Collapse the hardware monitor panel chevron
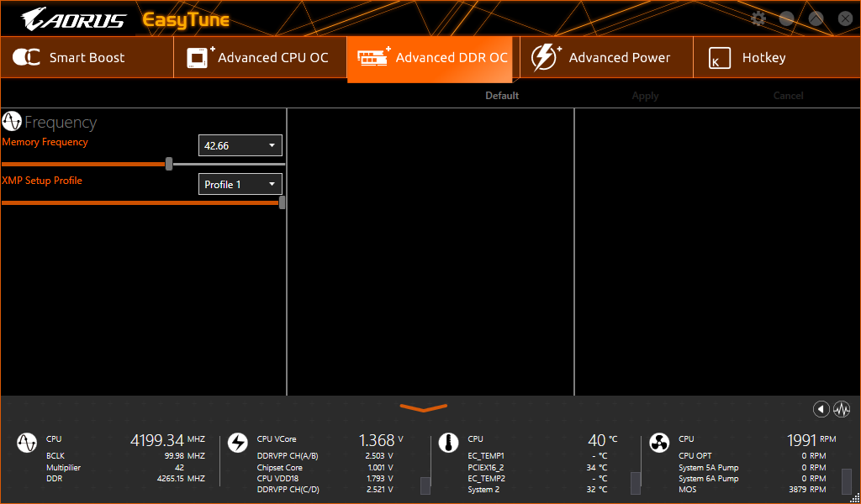 coord(424,408)
